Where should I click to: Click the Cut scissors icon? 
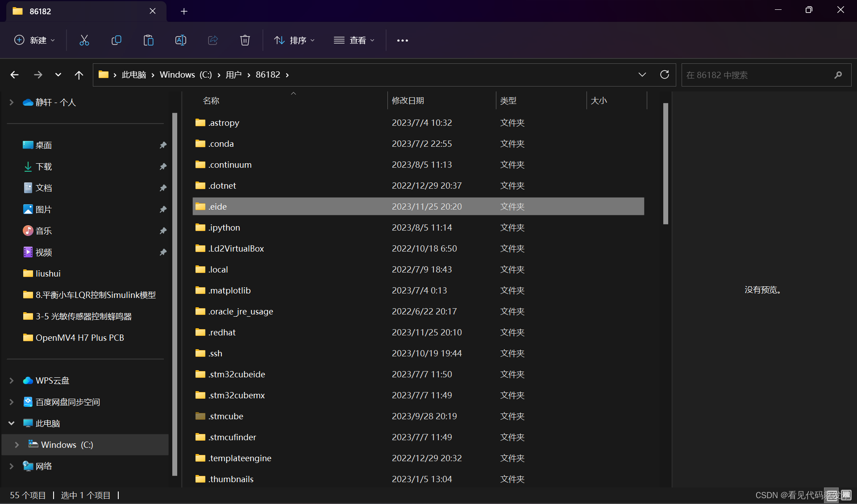[x=84, y=40]
